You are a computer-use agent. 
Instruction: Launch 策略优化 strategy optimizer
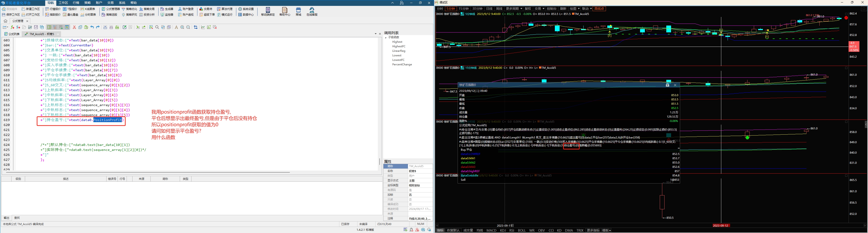129,9
